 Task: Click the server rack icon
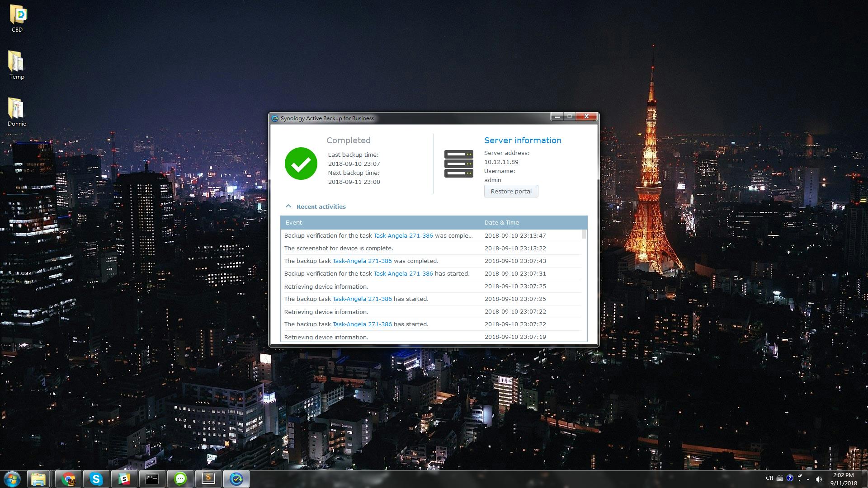coord(458,164)
